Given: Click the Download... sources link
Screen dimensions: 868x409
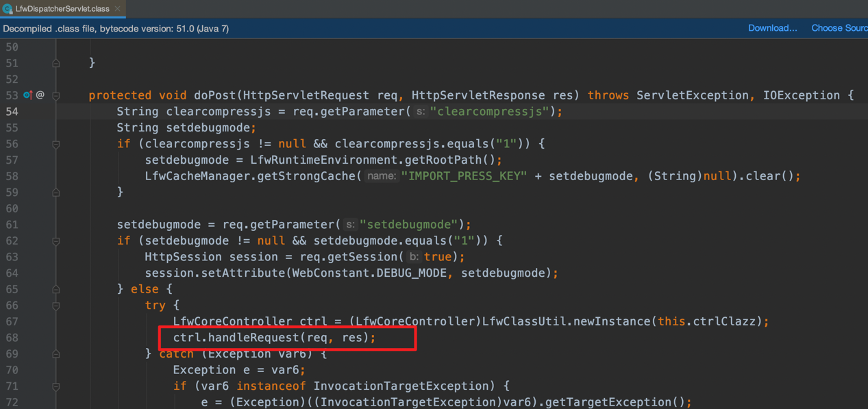Looking at the screenshot, I should pos(772,28).
